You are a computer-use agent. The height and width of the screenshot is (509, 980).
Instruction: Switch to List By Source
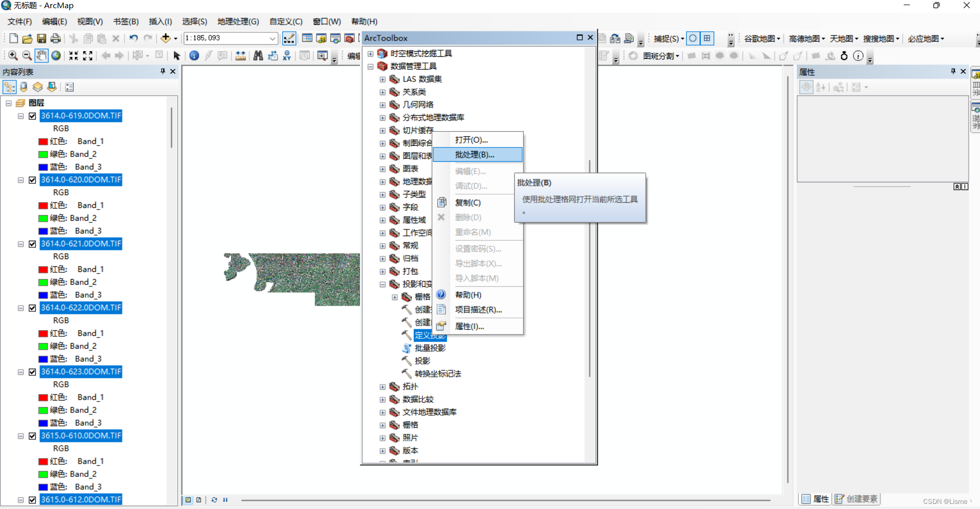[x=24, y=87]
